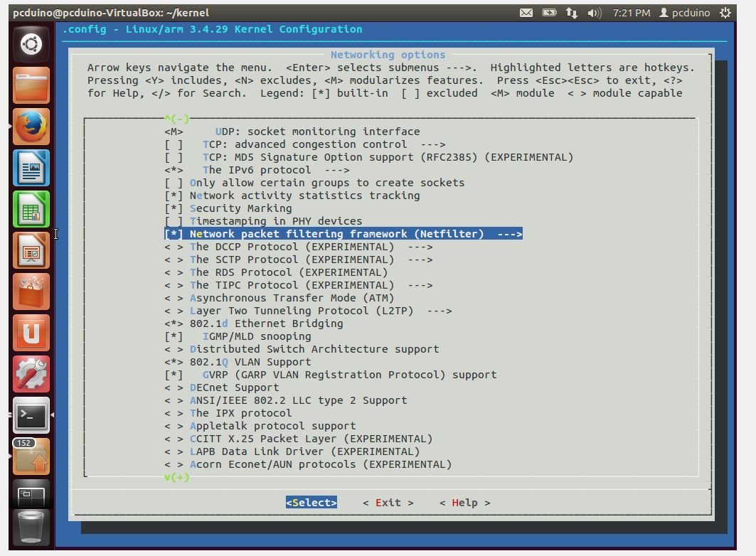This screenshot has height=556, width=756.
Task: Select LAPB Data Link Driver entry
Action: 292,452
